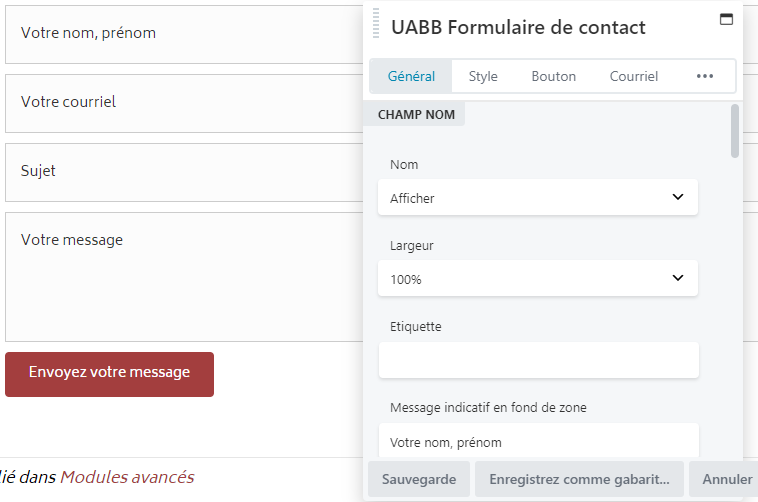Image resolution: width=758 pixels, height=502 pixels.
Task: Switch to the Style tab
Action: point(483,76)
